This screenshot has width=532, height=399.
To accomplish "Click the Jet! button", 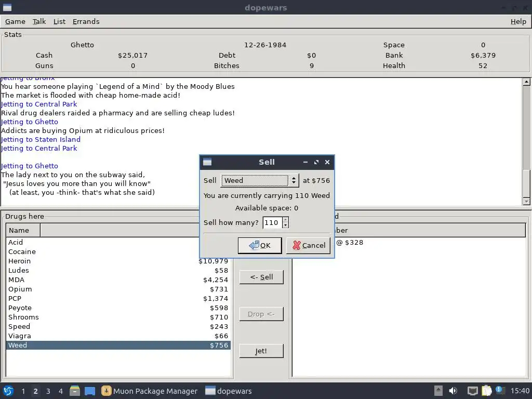I will pyautogui.click(x=261, y=351).
